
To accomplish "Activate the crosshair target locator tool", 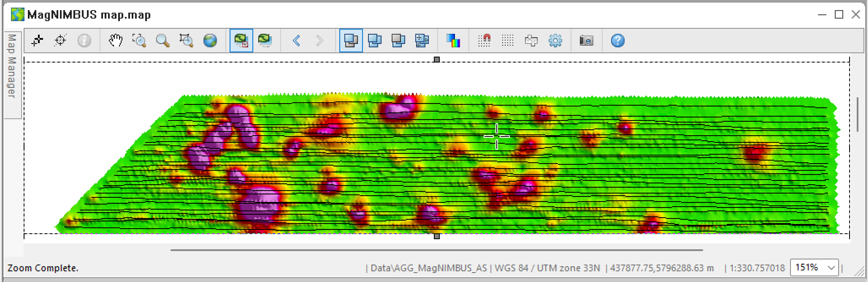I will (x=61, y=41).
